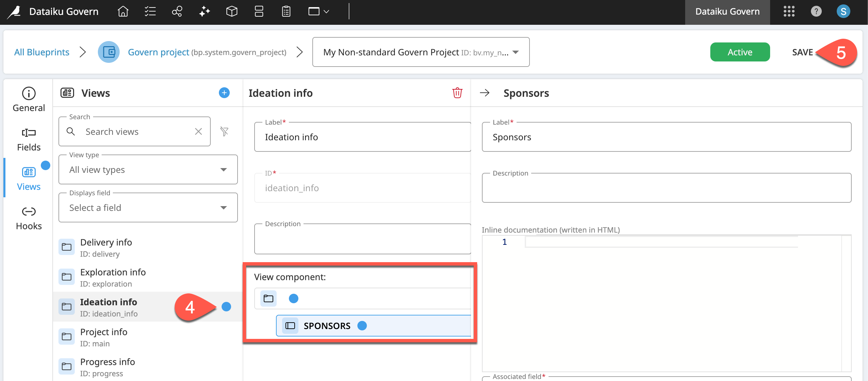868x381 pixels.
Task: Toggle the Active status button
Action: coord(740,52)
